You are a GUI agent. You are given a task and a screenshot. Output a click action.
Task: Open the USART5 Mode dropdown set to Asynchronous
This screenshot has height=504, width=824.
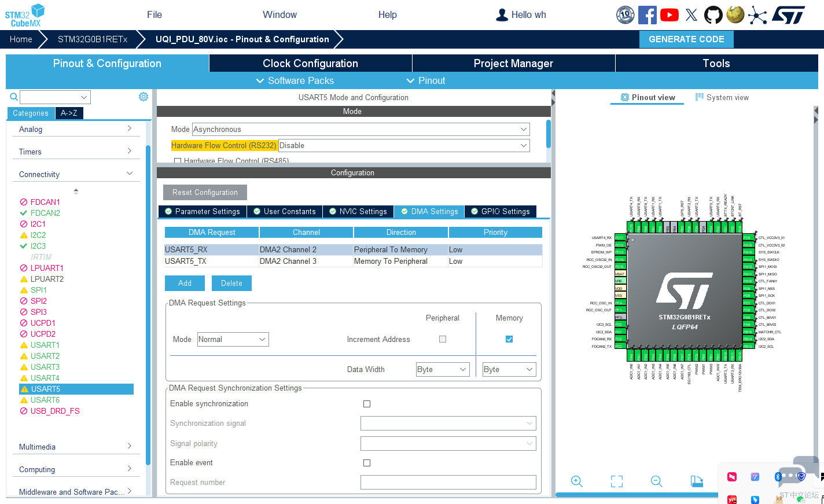tap(361, 130)
